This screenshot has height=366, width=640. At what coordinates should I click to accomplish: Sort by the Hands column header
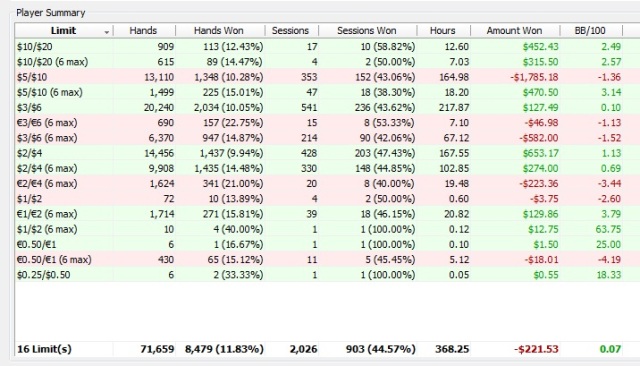(144, 31)
